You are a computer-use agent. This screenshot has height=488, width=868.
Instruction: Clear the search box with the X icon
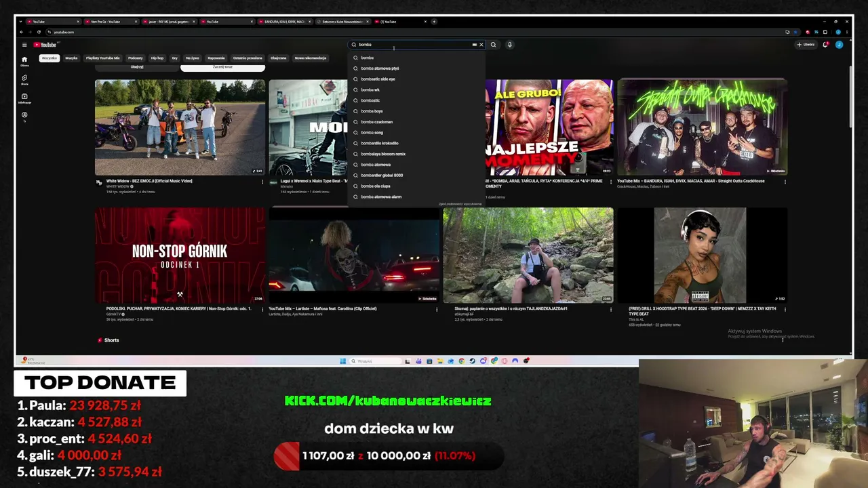(x=481, y=45)
